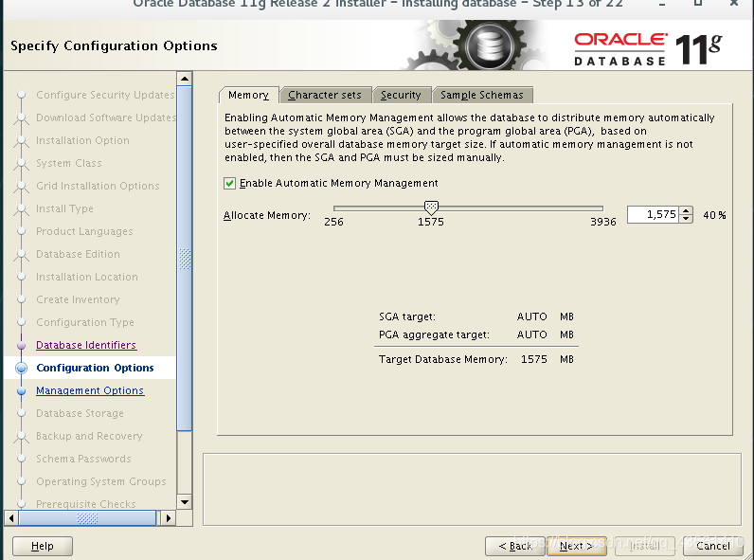Click the Create Inventory step text
The width and height of the screenshot is (754, 560).
(x=78, y=299)
